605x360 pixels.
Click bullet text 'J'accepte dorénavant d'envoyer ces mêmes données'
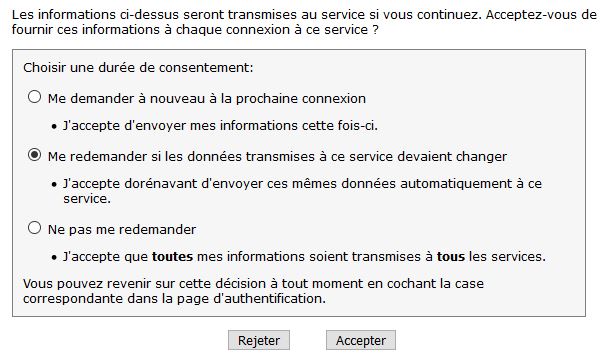coord(230,184)
